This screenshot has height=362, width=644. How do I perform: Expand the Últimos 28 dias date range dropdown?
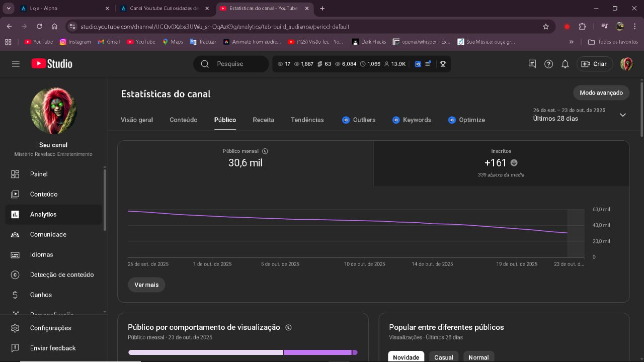622,115
